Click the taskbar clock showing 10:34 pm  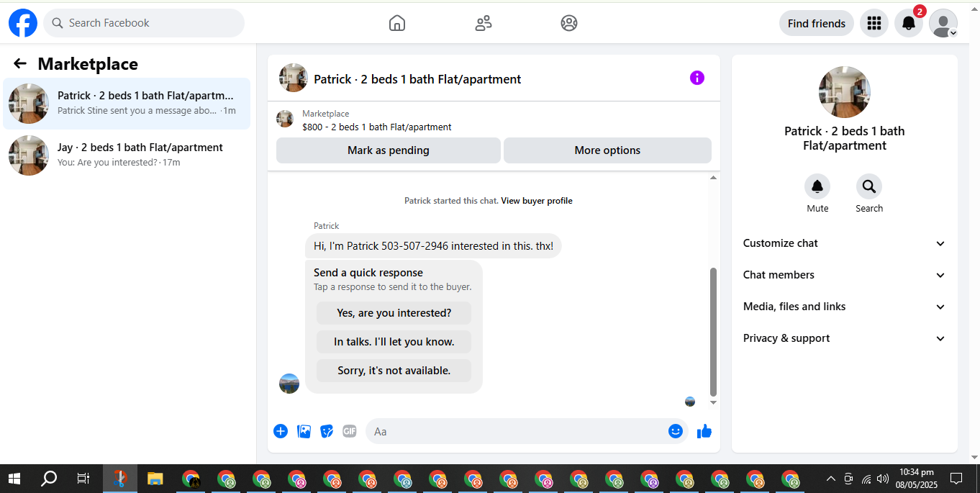click(917, 479)
